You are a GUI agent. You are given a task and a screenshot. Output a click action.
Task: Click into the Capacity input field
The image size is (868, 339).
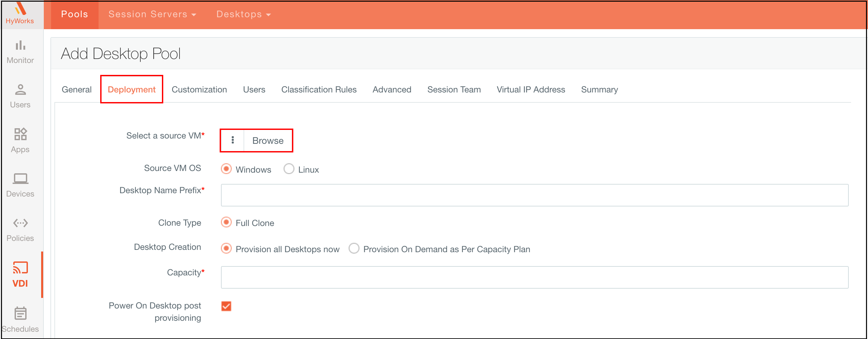tap(535, 277)
